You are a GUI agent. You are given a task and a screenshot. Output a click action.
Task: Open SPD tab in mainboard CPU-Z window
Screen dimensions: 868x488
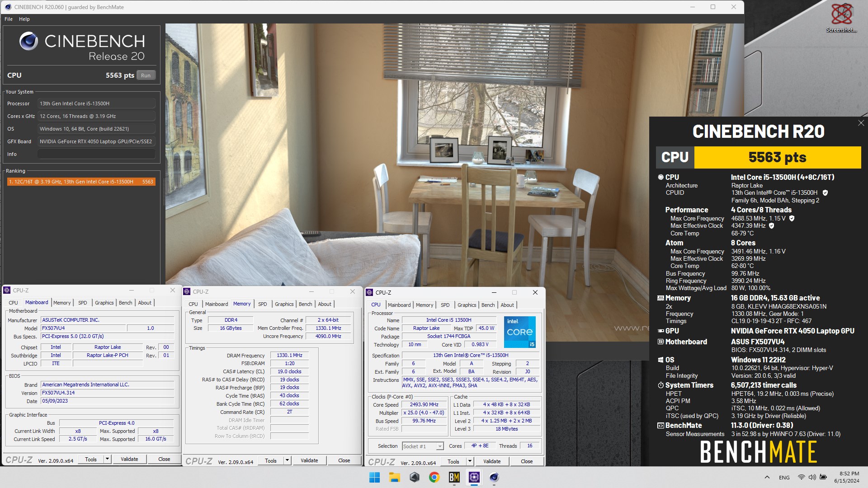click(x=83, y=303)
